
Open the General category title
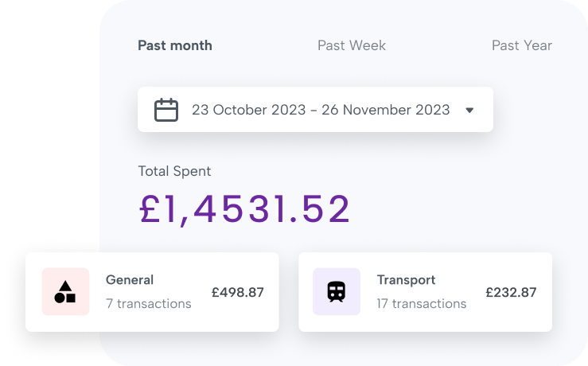(130, 280)
